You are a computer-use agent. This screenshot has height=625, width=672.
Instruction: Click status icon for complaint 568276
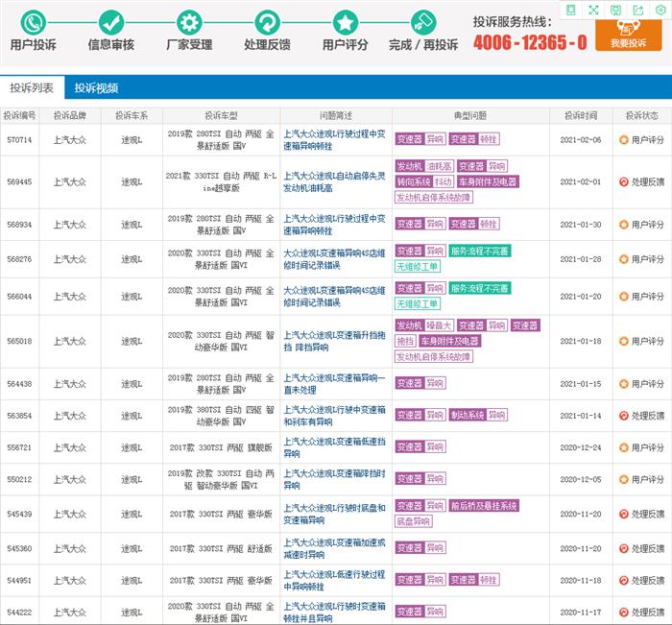pos(624,259)
